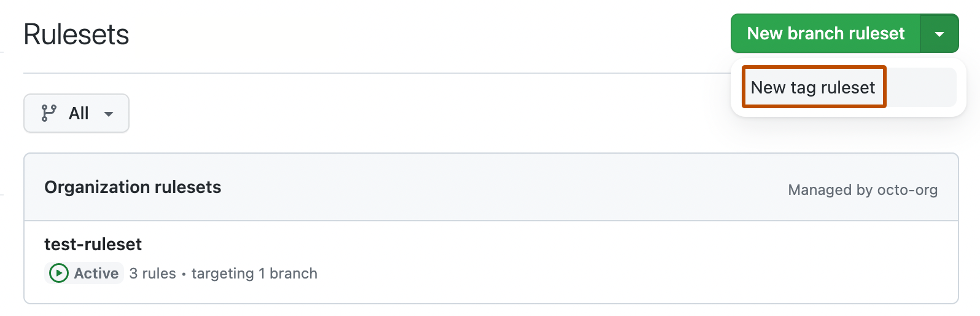This screenshot has width=980, height=316.
Task: Click the word "tag" in dropdown menu item
Action: click(x=803, y=88)
